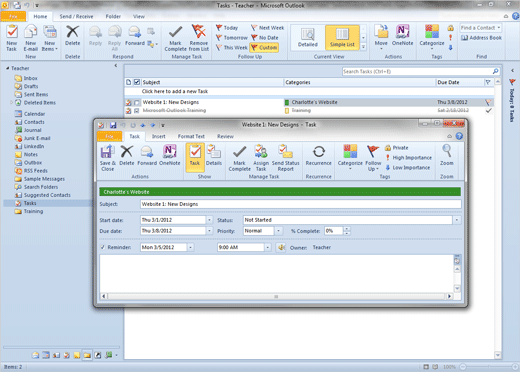Open the Status dropdown
Viewport: 520px width, 372px height.
click(x=457, y=220)
